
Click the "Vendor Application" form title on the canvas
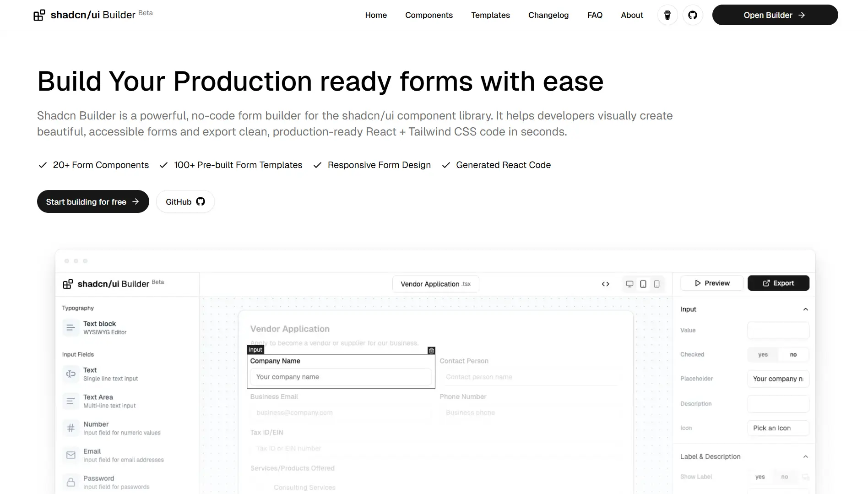(290, 329)
